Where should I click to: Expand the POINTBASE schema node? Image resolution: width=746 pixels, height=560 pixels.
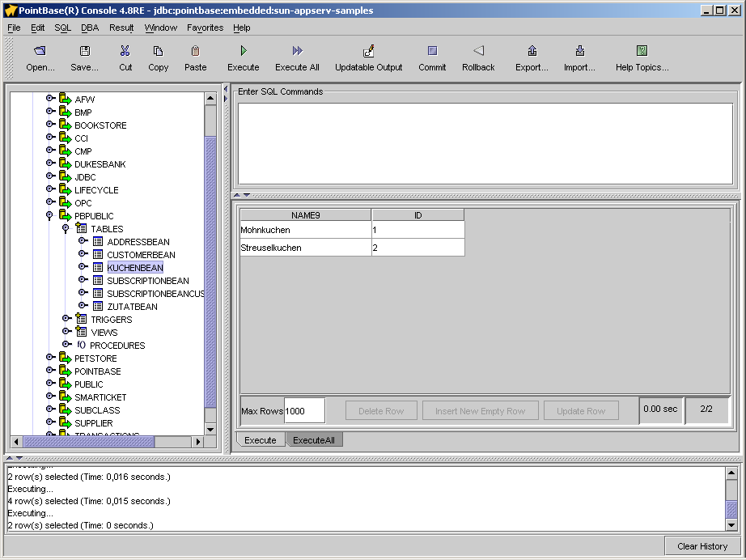pos(50,370)
